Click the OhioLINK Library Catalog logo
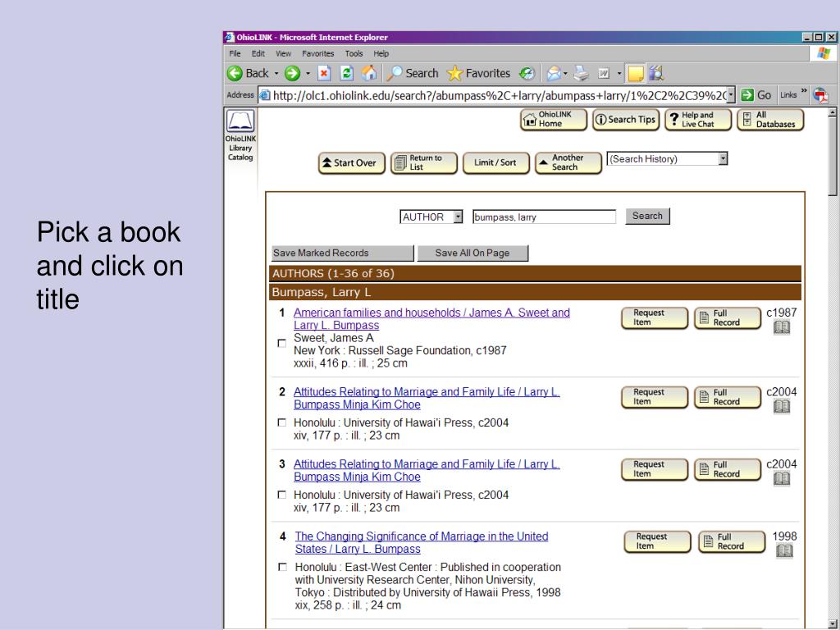The image size is (840, 630). click(x=240, y=121)
